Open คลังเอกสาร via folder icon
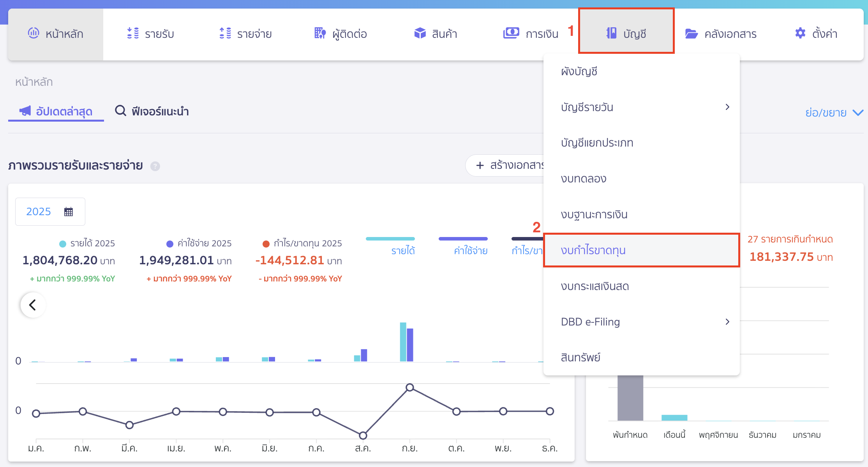Viewport: 868px width, 467px height. pos(691,34)
